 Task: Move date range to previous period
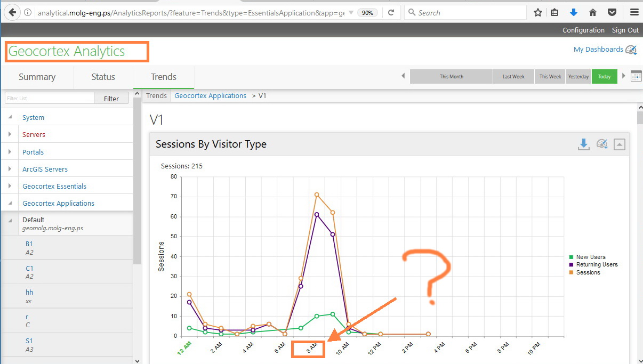tap(403, 76)
